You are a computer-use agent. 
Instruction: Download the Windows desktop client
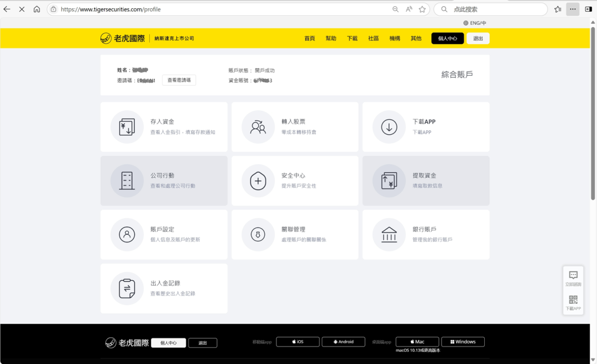463,341
